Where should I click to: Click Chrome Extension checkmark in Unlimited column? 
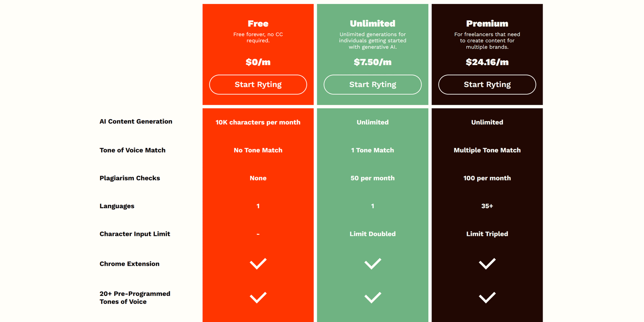tap(372, 264)
